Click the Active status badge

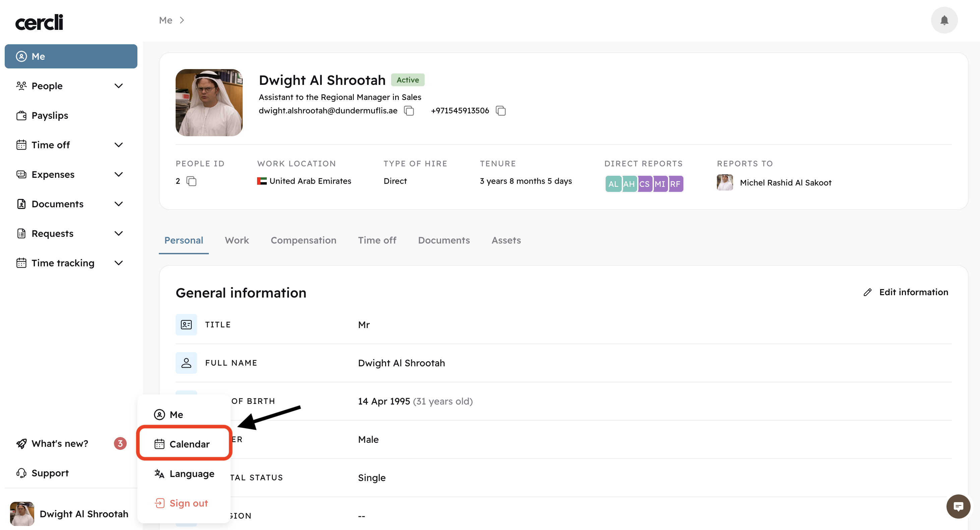coord(408,79)
